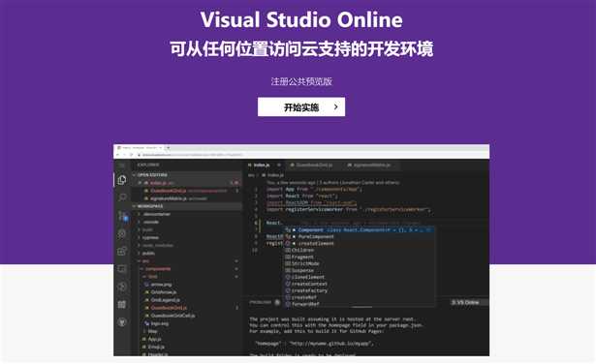Screen dimensions: 596x364
Task: Click the hamburger menu atop the activity bar
Action: [x=122, y=166]
